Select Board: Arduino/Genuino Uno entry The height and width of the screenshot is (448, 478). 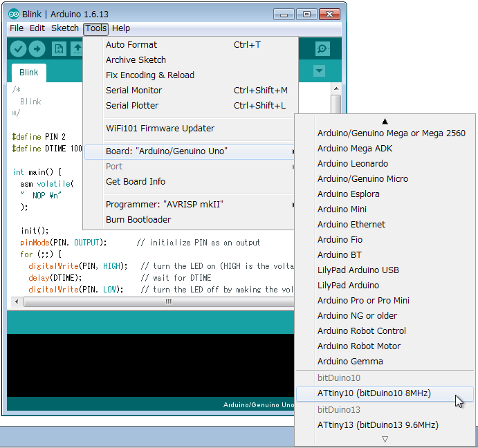click(x=190, y=151)
